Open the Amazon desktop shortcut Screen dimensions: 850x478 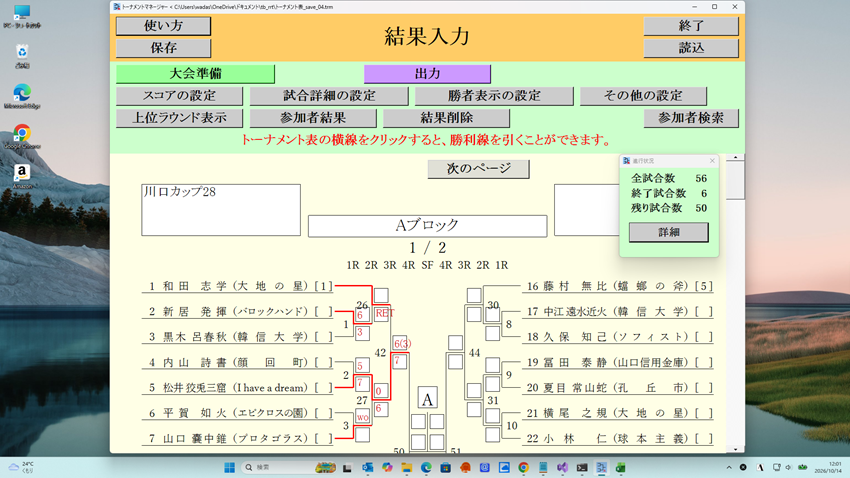22,176
